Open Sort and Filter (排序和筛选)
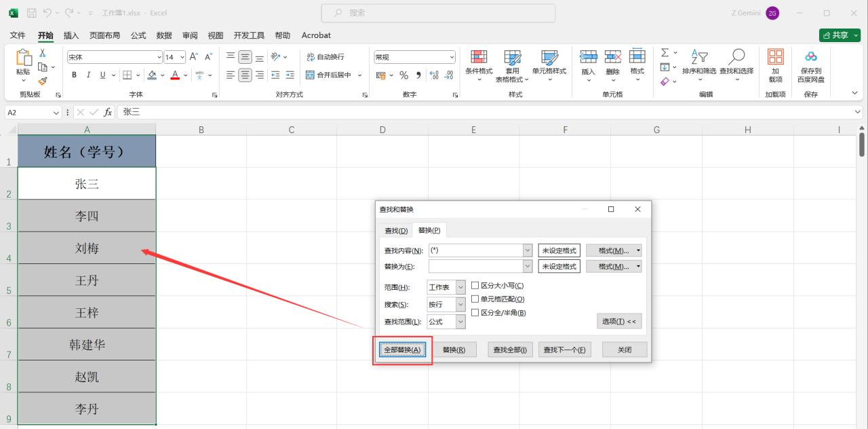The image size is (868, 429). pyautogui.click(x=699, y=66)
